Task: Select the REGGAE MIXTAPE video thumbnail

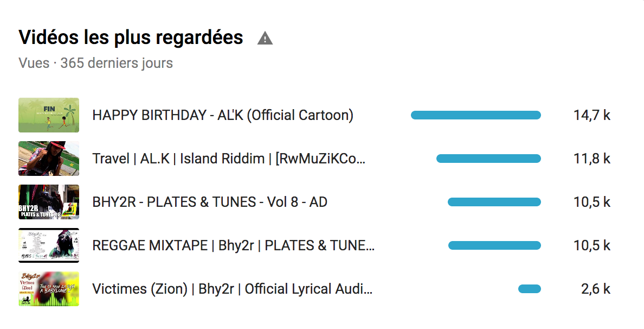Action: 49,245
